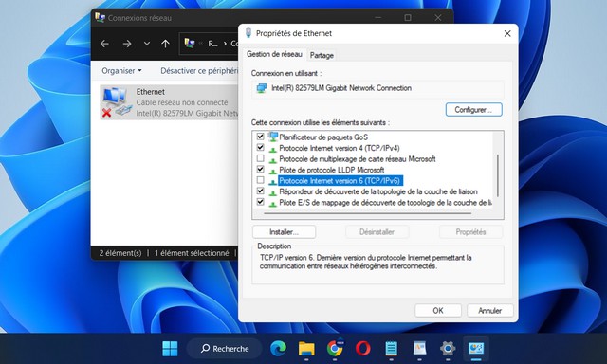Maximize the Connexions réseau window
This screenshot has width=607, height=364.
(408, 18)
